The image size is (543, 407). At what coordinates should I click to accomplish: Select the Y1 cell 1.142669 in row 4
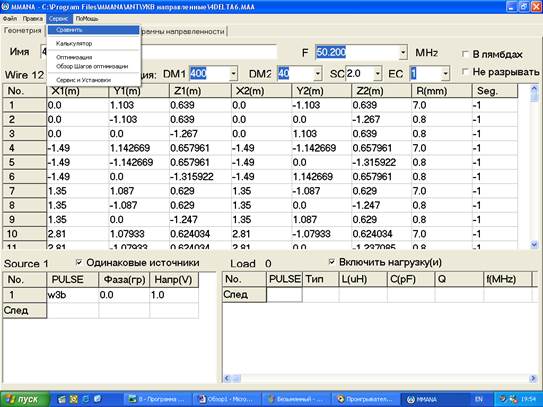[139, 148]
